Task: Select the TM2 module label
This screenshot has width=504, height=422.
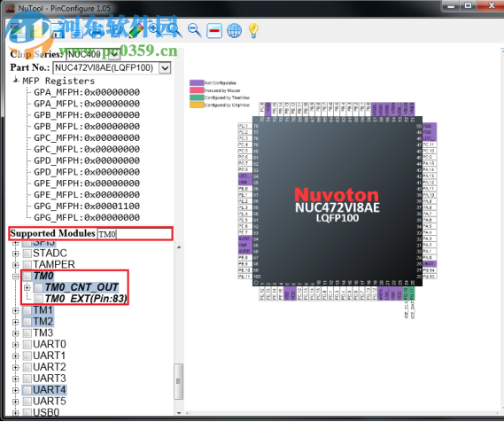Action: coord(43,322)
